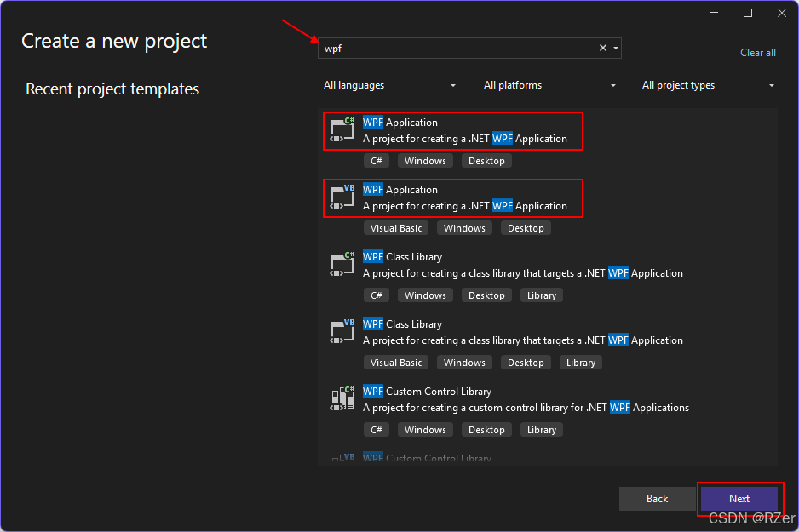Click the Library tag under VB WPF Class Library
The image size is (799, 532).
pos(581,363)
